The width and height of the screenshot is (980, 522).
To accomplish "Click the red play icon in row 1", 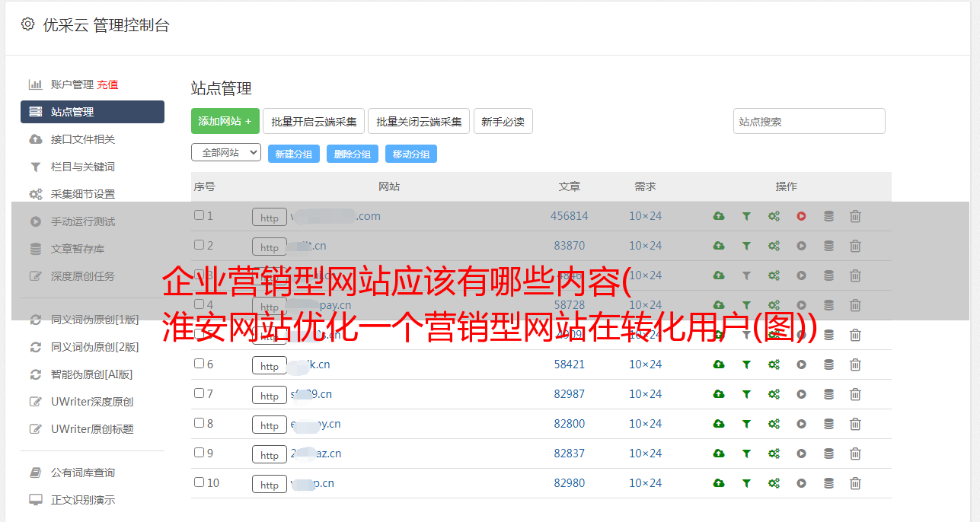I will 801,216.
